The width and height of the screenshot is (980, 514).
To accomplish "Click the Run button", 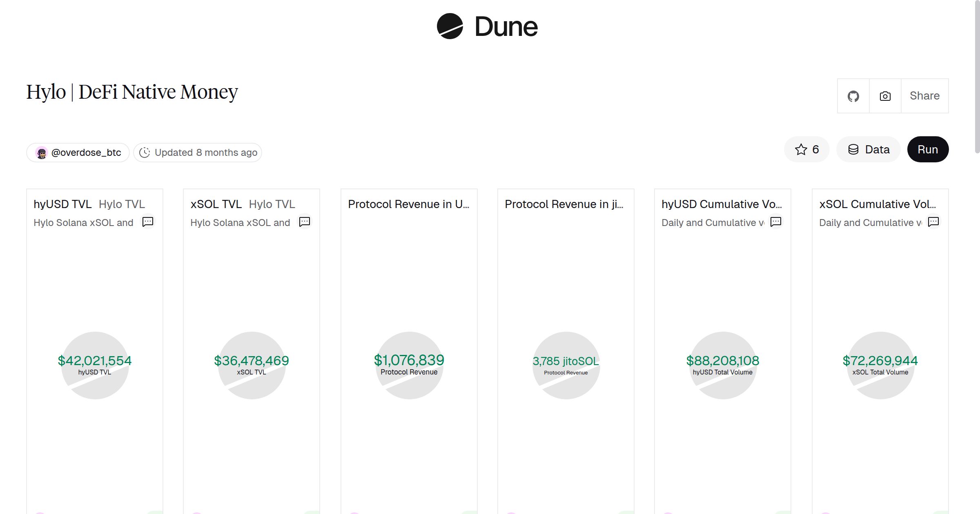I will (x=928, y=149).
